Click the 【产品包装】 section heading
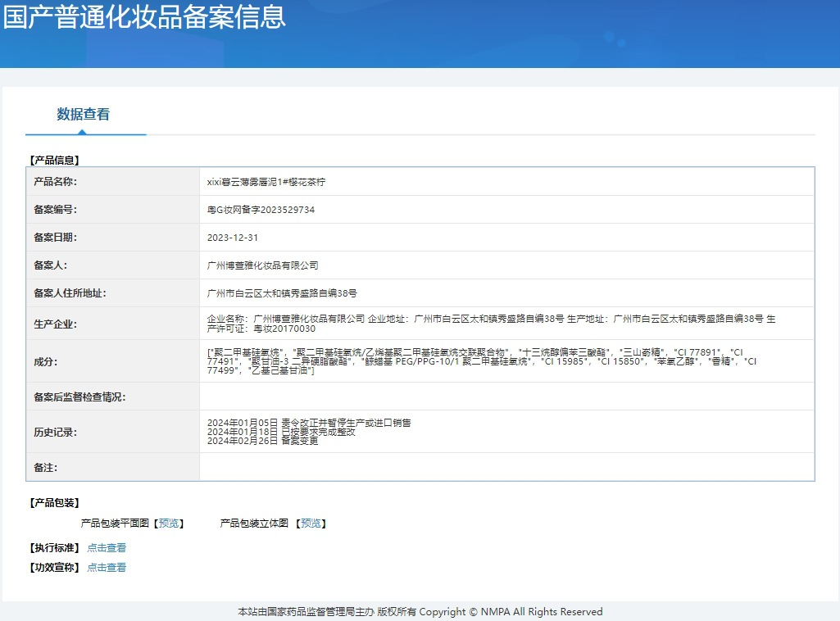Image resolution: width=840 pixels, height=621 pixels. tap(55, 503)
